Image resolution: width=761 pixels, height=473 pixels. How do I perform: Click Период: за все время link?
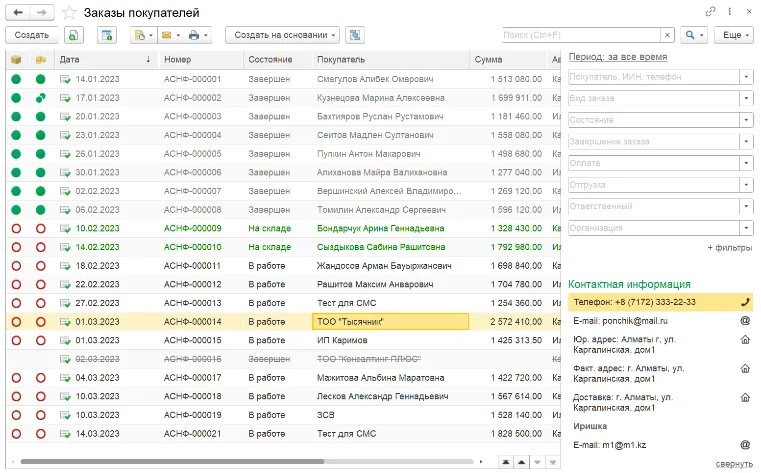tap(617, 57)
